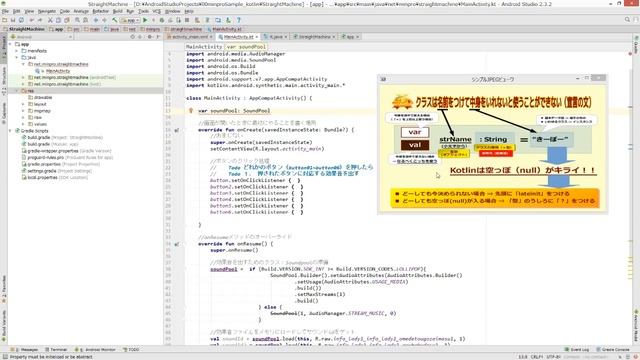Viewport: 640px width, 360px height.
Task: Expand net.minpro.straightmachine (androidTest) package
Action: pyautogui.click(x=23, y=78)
